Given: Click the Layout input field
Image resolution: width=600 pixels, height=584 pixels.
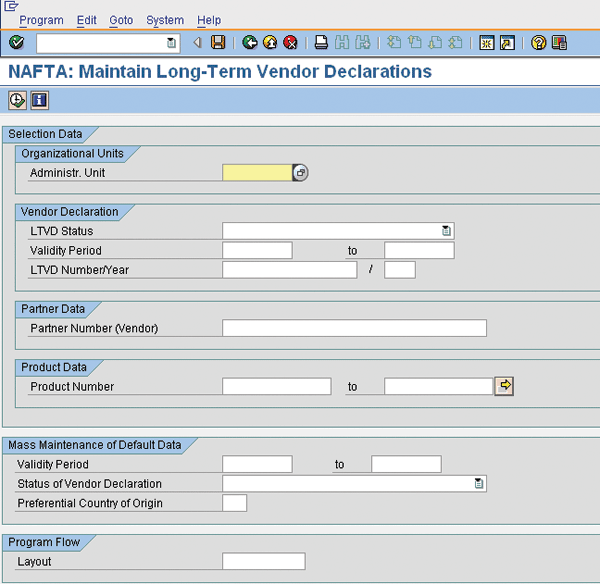Looking at the screenshot, I should [x=264, y=561].
